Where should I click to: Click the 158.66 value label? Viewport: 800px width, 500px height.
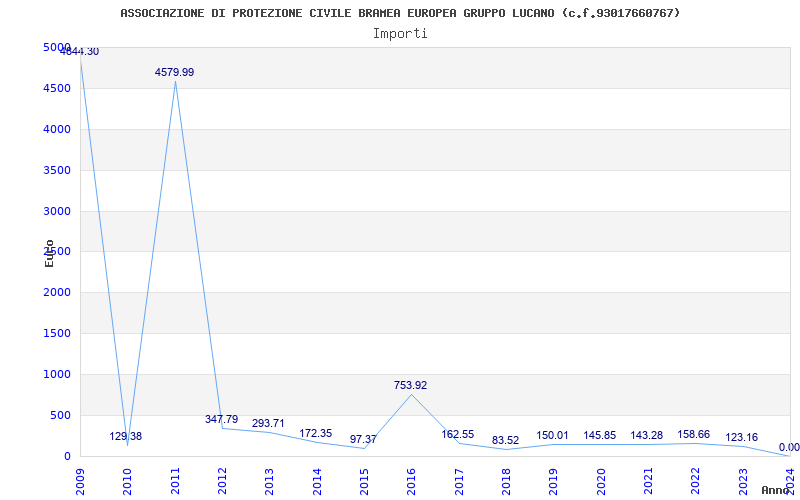click(x=694, y=434)
